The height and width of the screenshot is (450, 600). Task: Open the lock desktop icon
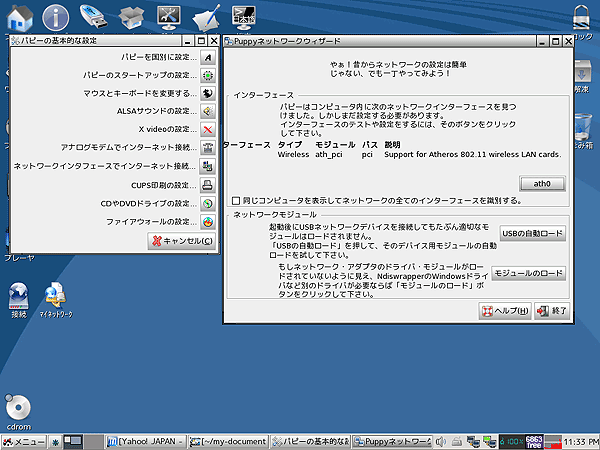581,18
